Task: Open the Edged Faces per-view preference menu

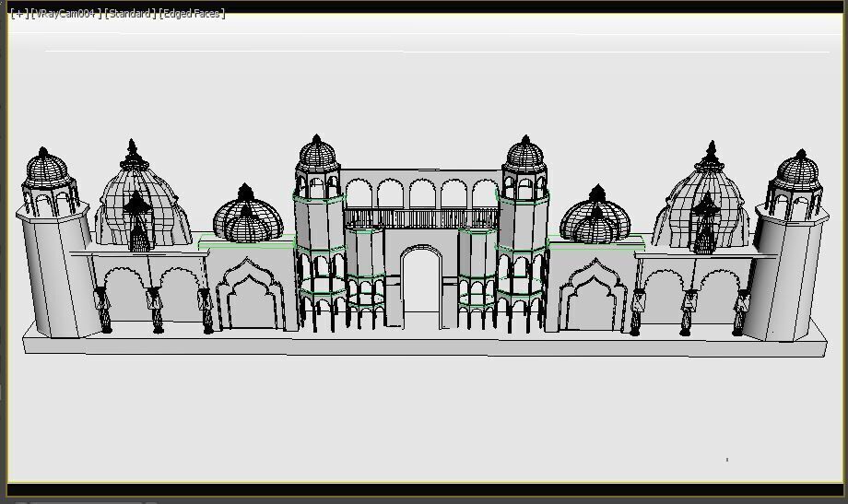Action: pos(192,14)
